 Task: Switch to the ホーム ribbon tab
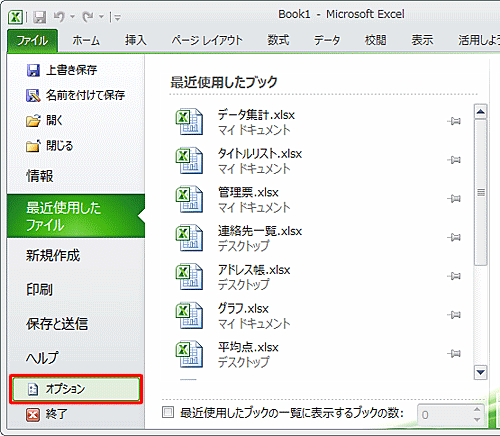tap(86, 40)
